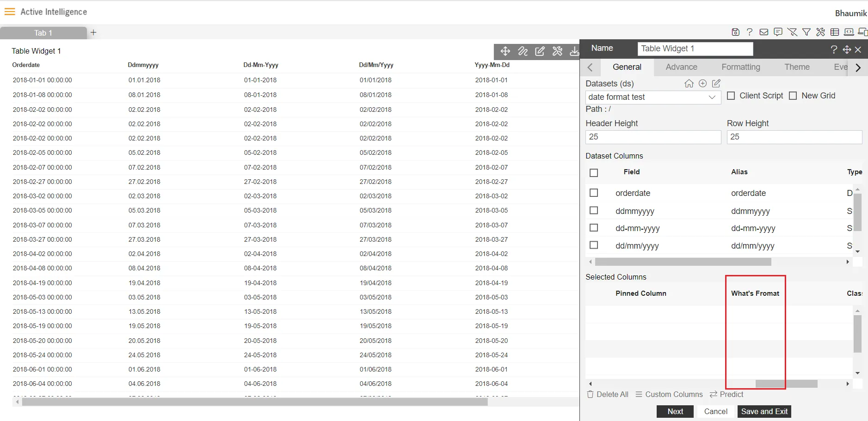Screen dimensions: 868x421
Task: Click Dataset Columns horizontal scroll left arrow
Action: coord(591,262)
